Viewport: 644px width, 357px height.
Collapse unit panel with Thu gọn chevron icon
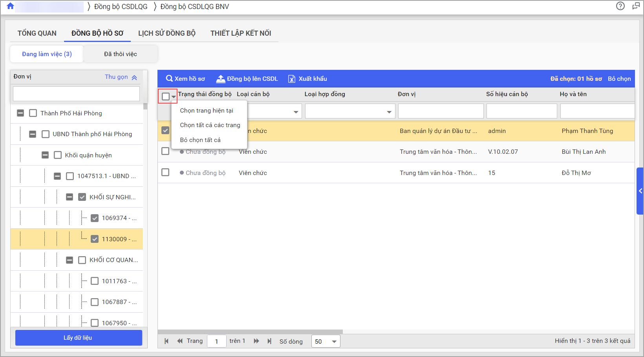tap(134, 77)
